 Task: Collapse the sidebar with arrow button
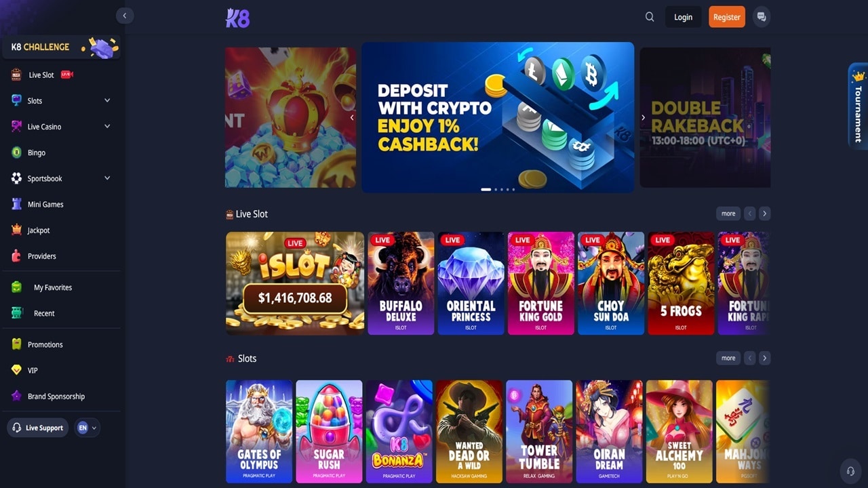pyautogui.click(x=125, y=16)
